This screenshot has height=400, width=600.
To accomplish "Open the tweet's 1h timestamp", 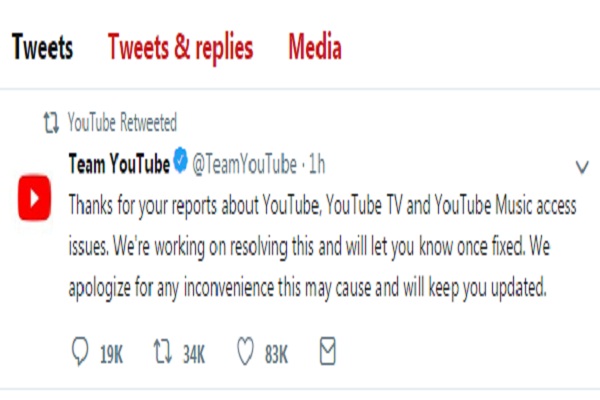I will pos(317,163).
